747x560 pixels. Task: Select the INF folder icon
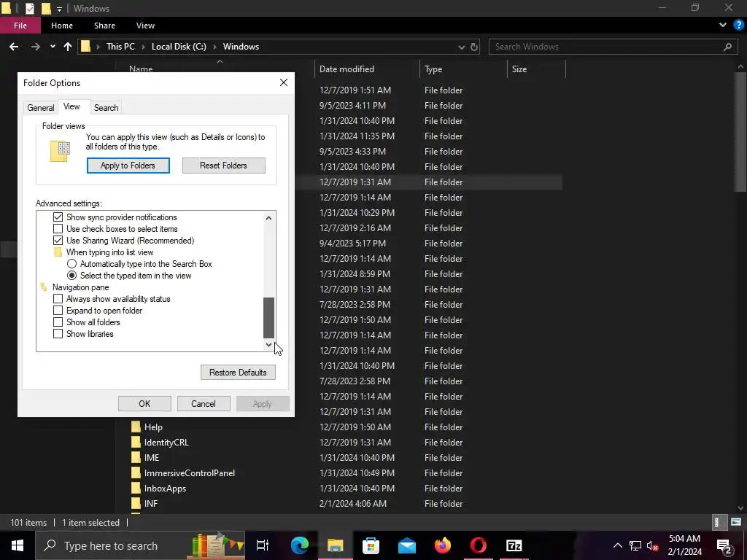tap(136, 503)
